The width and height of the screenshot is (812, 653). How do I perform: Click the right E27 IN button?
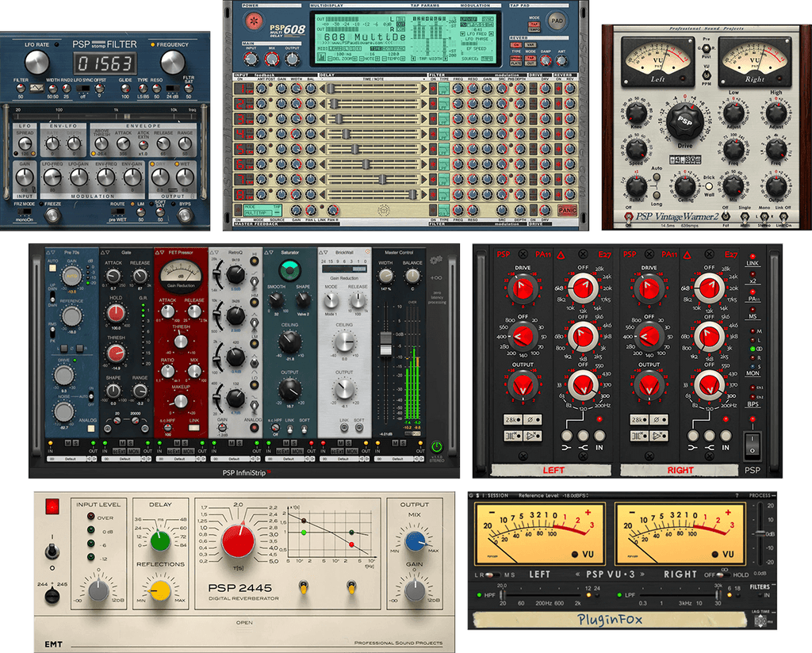point(726,436)
